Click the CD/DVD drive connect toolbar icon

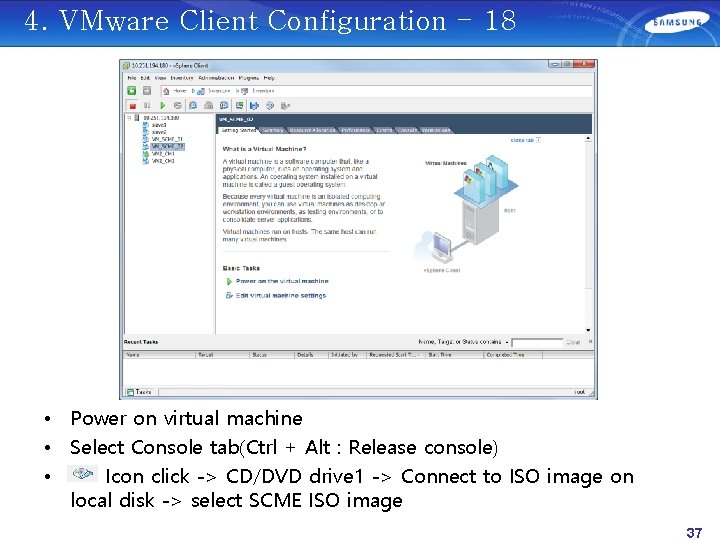click(270, 106)
